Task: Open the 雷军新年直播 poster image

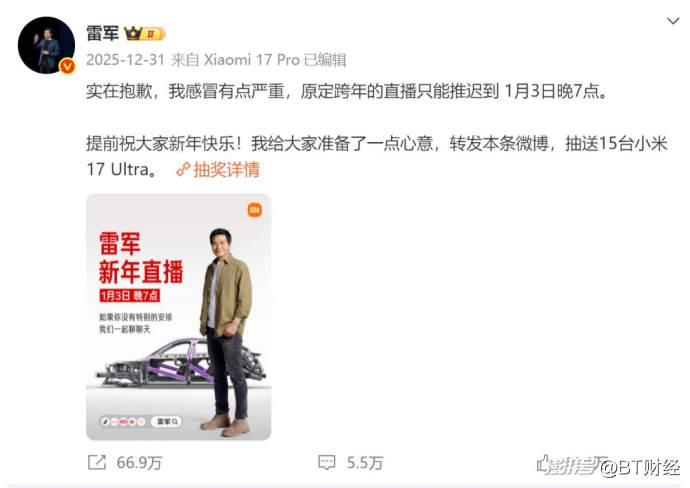Action: (179, 317)
